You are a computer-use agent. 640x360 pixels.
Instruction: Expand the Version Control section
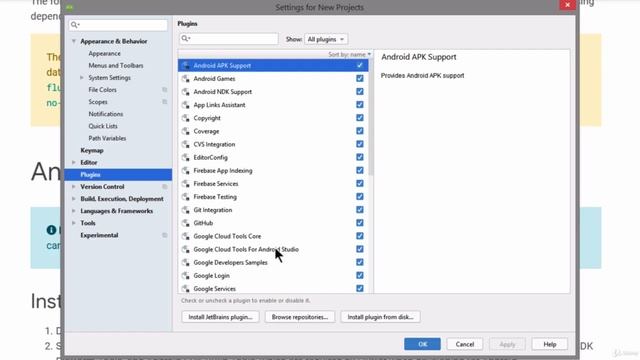tap(74, 187)
